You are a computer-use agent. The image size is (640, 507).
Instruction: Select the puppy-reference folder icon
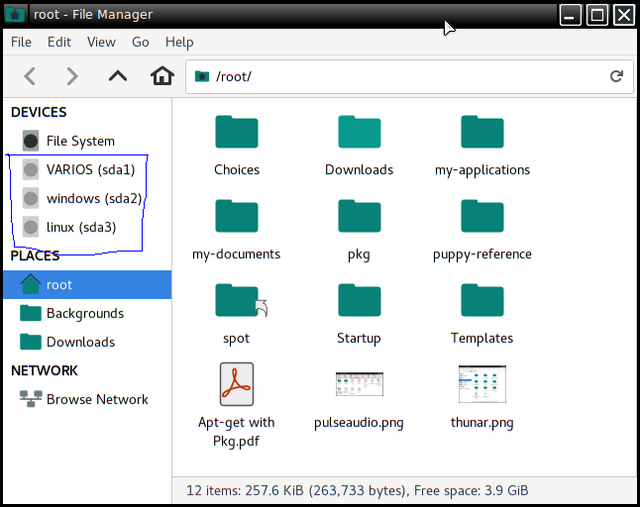coord(482,216)
